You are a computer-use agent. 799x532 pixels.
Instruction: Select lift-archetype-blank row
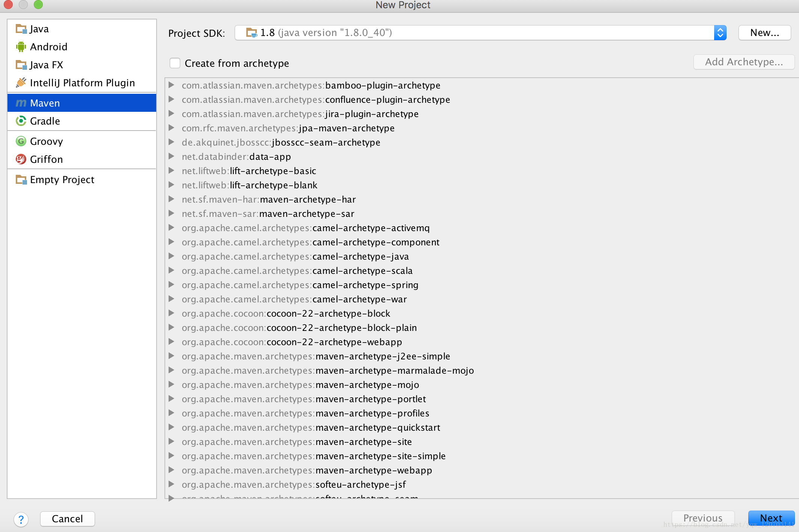(x=481, y=185)
